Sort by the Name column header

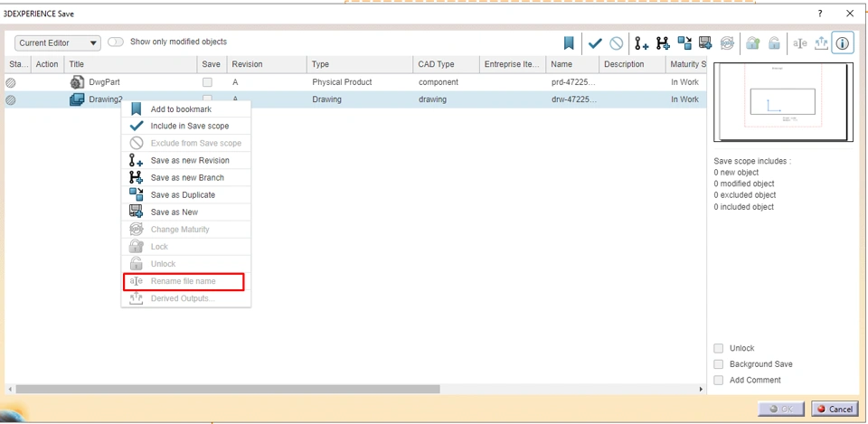572,64
